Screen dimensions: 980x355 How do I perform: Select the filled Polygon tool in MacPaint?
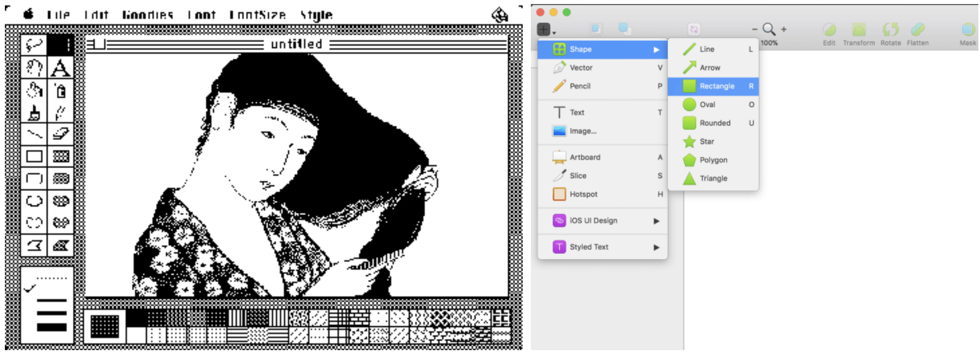60,245
